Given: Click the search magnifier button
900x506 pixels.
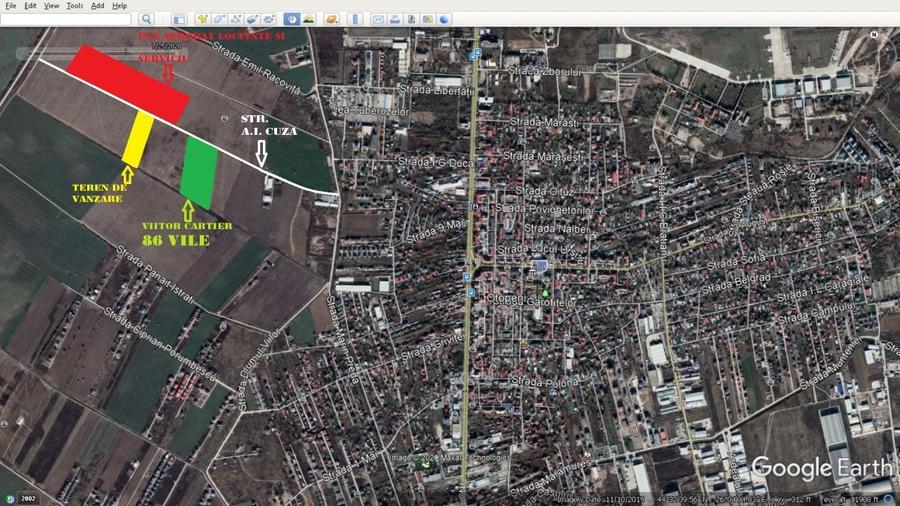Looking at the screenshot, I should (146, 19).
